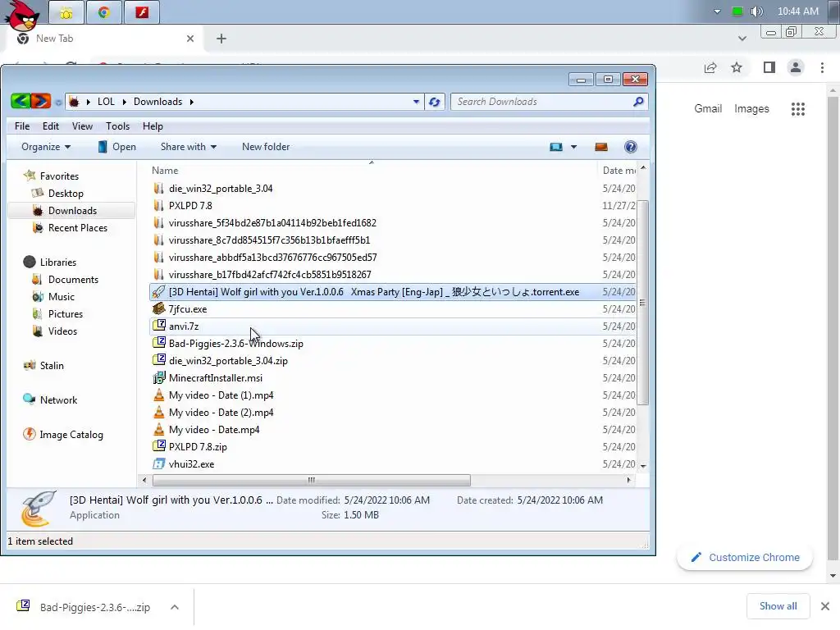Click the Favorites star icon
Image resolution: width=840 pixels, height=630 pixels.
point(30,176)
